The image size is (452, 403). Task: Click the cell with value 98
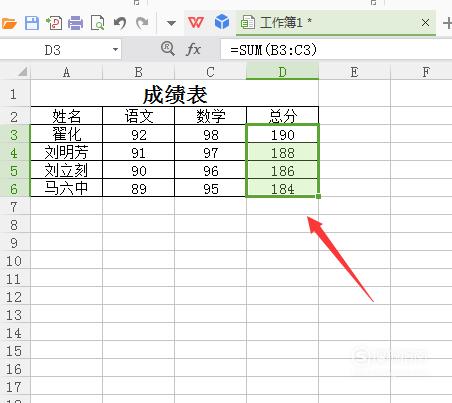point(210,134)
